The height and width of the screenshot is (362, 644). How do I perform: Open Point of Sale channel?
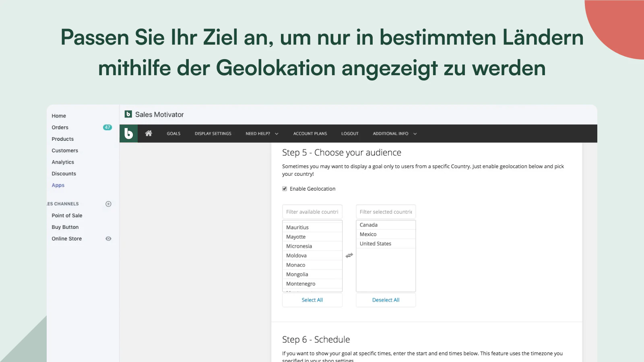pyautogui.click(x=67, y=216)
